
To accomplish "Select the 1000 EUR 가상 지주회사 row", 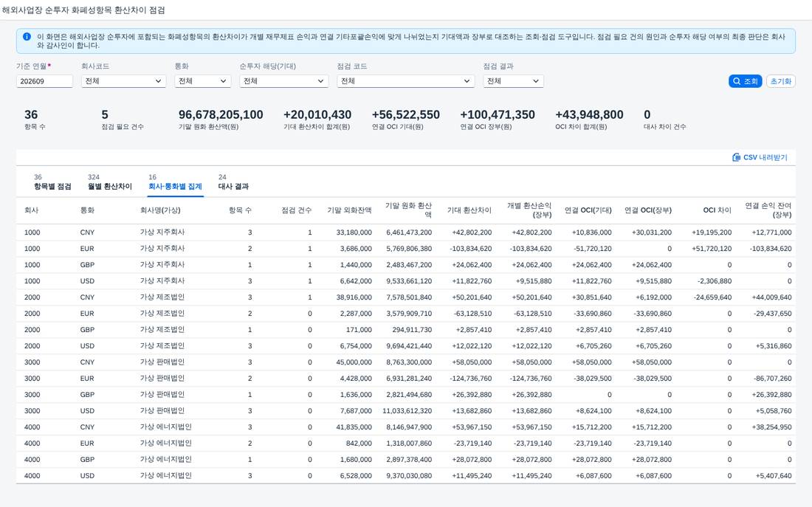I will (x=406, y=249).
